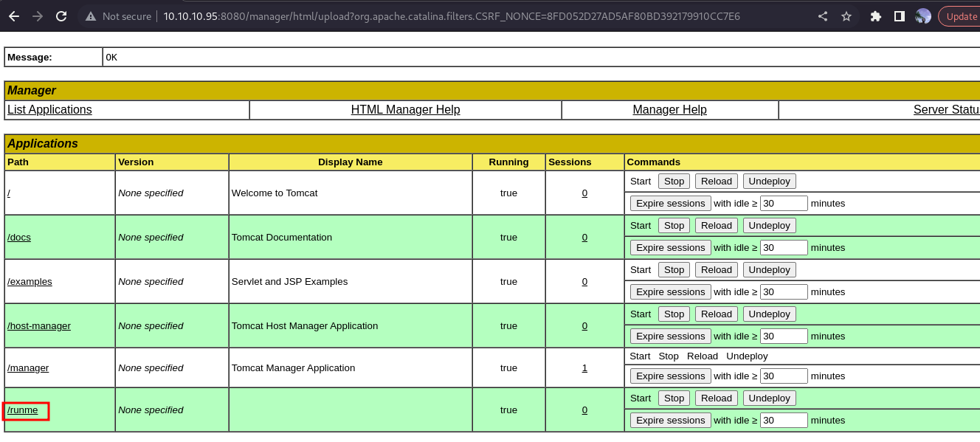
Task: Edit idle minutes field for /manager
Action: (784, 376)
